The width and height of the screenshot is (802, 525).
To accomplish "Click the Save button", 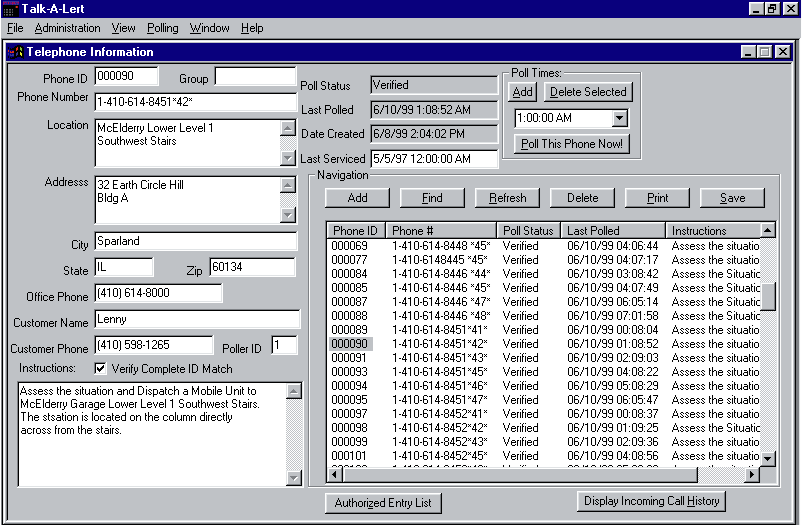I will (x=732, y=198).
